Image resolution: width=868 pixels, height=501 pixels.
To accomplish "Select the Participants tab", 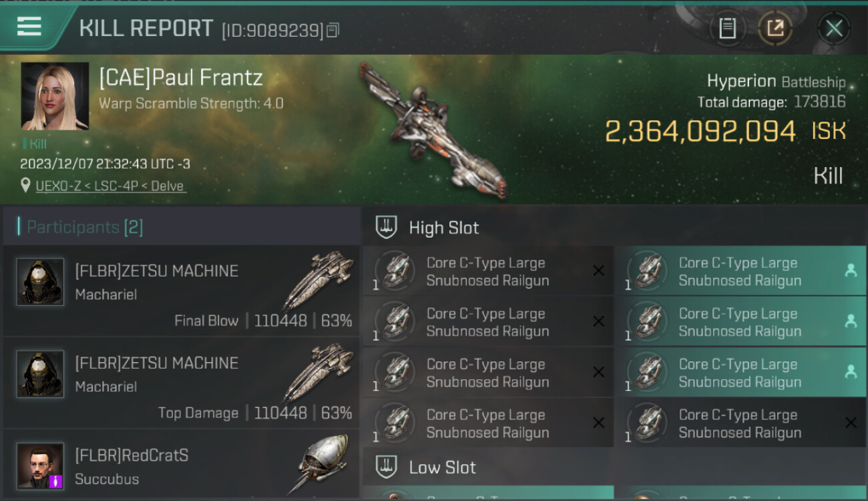I will [85, 227].
